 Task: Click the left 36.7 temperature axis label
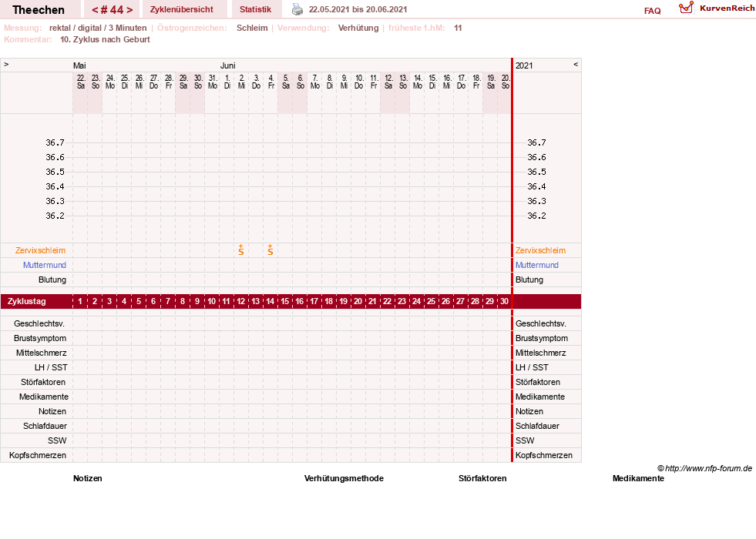point(55,142)
